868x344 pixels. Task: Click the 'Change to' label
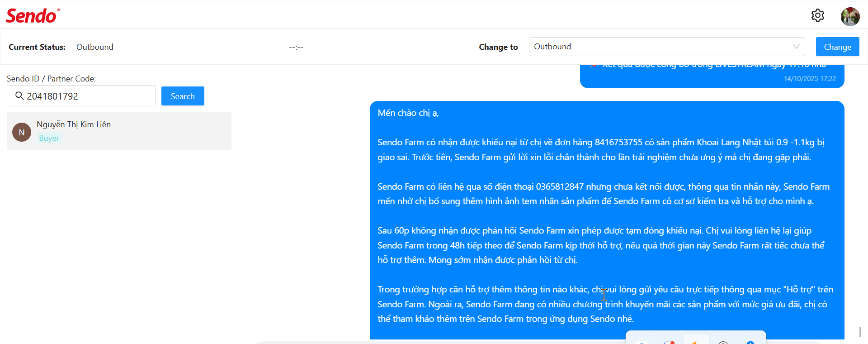[498, 47]
